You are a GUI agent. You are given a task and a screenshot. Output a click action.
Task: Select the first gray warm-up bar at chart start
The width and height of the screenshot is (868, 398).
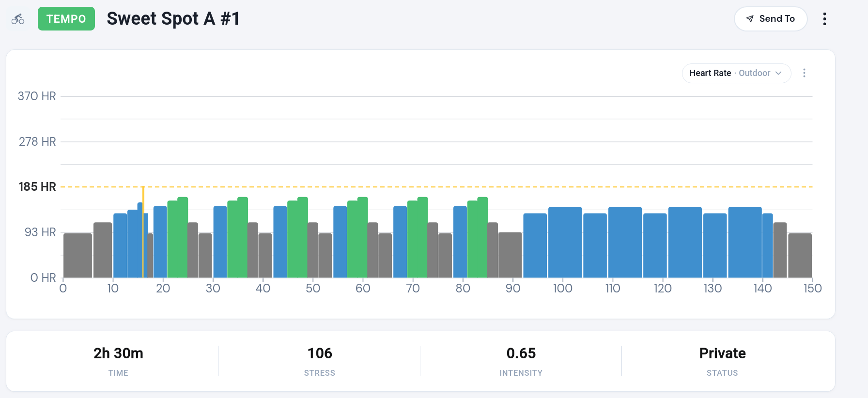[x=77, y=255]
